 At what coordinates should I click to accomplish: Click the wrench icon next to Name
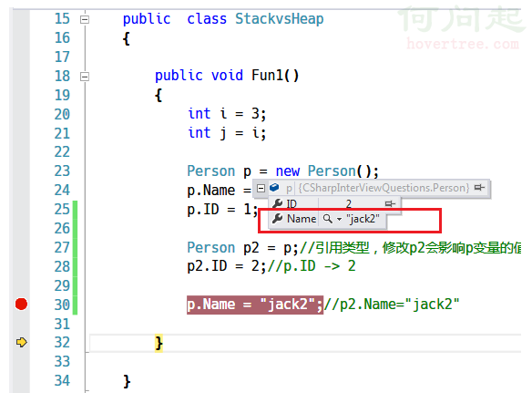[278, 219]
